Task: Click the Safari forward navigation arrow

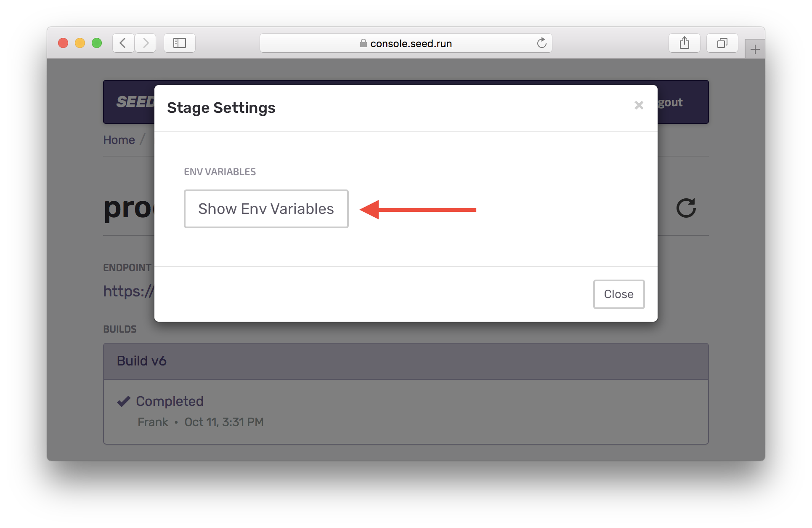Action: click(x=146, y=43)
